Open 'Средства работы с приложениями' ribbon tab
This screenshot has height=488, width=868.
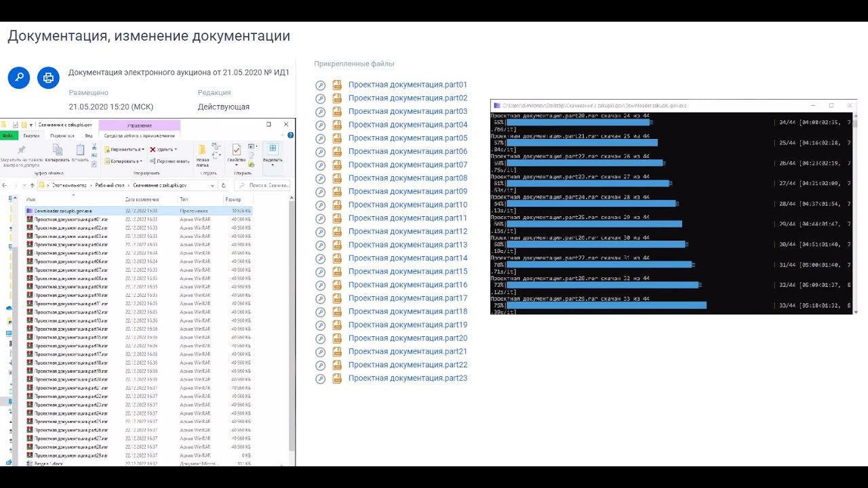click(x=139, y=136)
